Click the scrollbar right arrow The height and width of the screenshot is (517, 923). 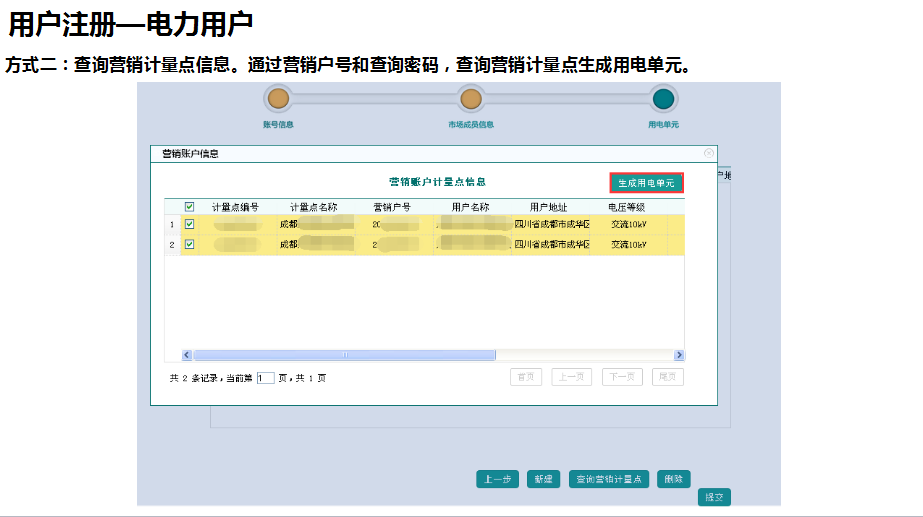(x=679, y=355)
